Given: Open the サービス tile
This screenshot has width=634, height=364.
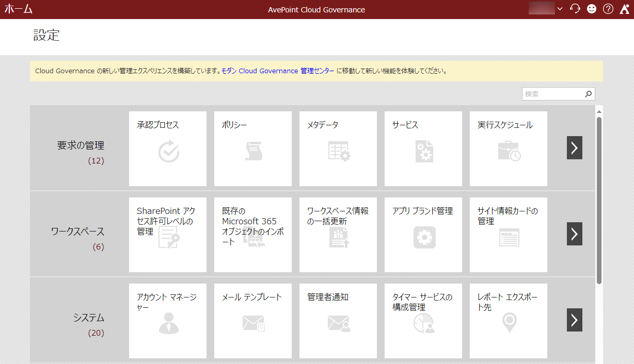Looking at the screenshot, I should [x=423, y=148].
